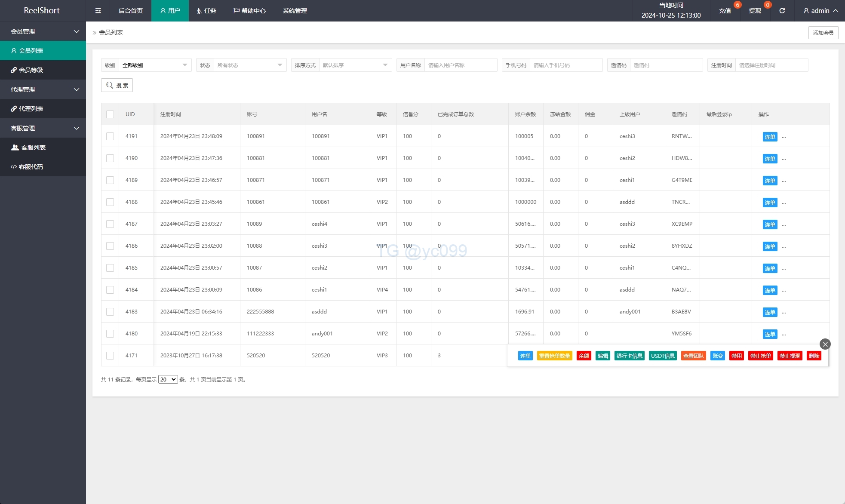Screen dimensions: 845x504
Task: Close the expanded action buttons popup
Action: (825, 344)
